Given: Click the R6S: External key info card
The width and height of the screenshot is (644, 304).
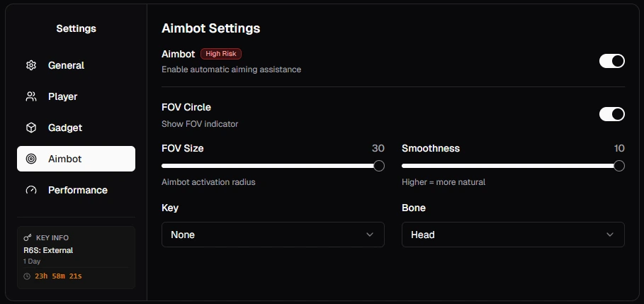Looking at the screenshot, I should pyautogui.click(x=76, y=257).
